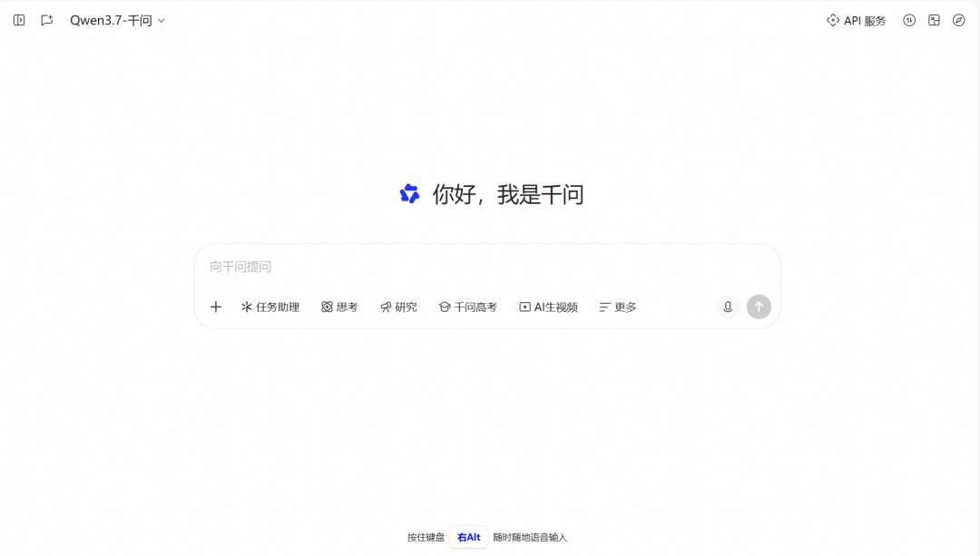Open the Qwen3.7-千问 model dropdown

[x=117, y=21]
